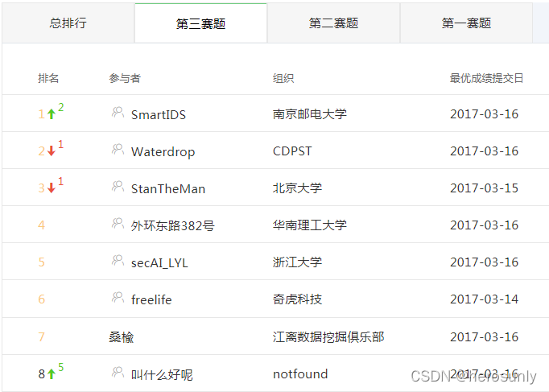This screenshot has height=392, width=549.
Task: Click the green up arrow in rank 1 row
Action: [x=52, y=113]
